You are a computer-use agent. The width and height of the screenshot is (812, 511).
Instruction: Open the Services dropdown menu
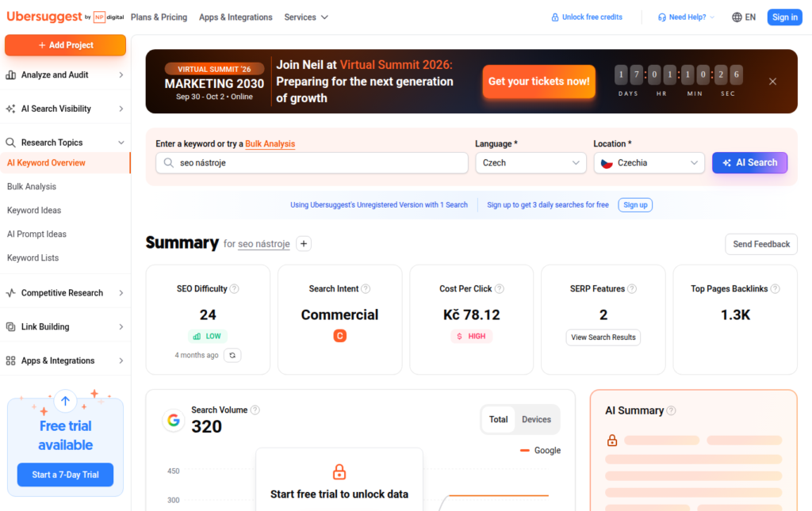click(x=306, y=17)
